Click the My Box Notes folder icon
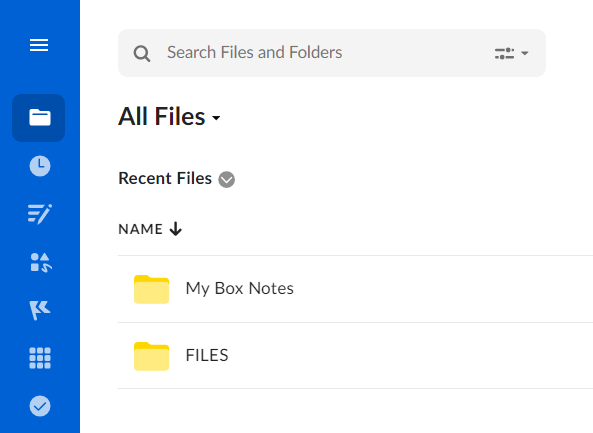The height and width of the screenshot is (433, 593). [x=151, y=289]
